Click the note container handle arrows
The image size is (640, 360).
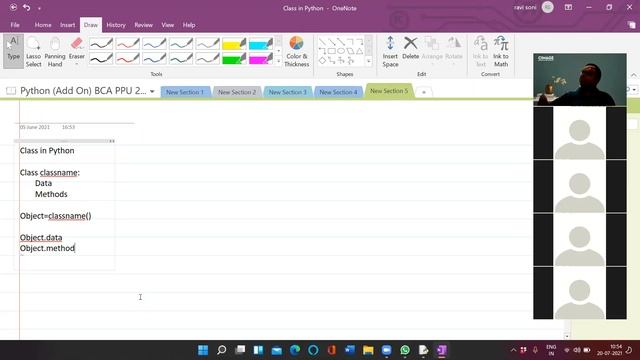112,141
